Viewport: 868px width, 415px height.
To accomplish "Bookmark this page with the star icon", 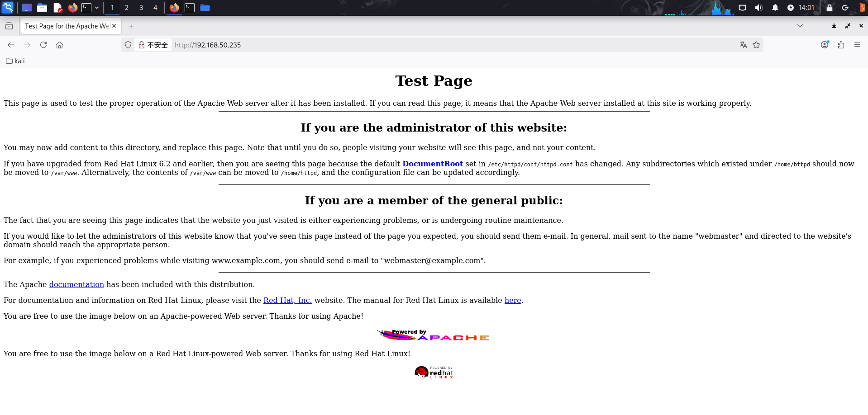I will click(756, 45).
